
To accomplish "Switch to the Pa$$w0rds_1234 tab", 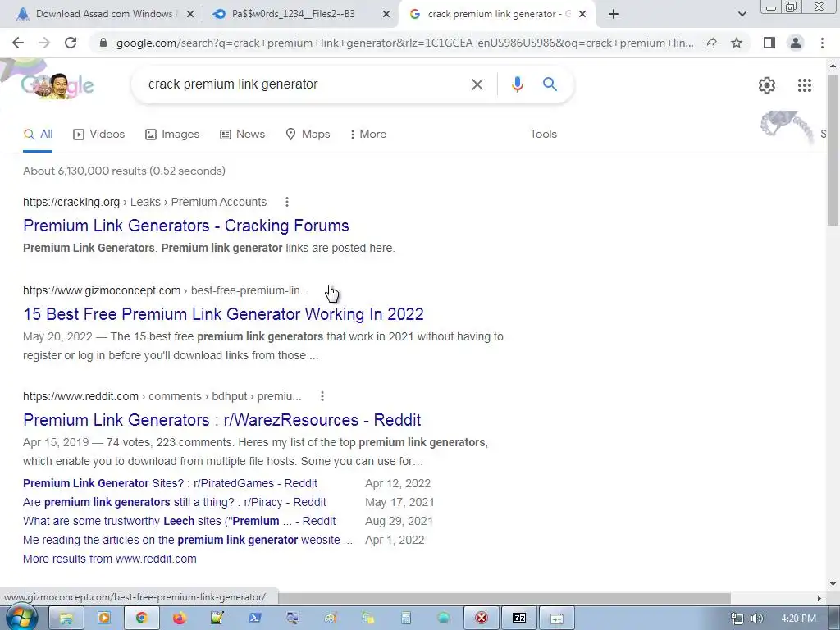I will tap(293, 14).
